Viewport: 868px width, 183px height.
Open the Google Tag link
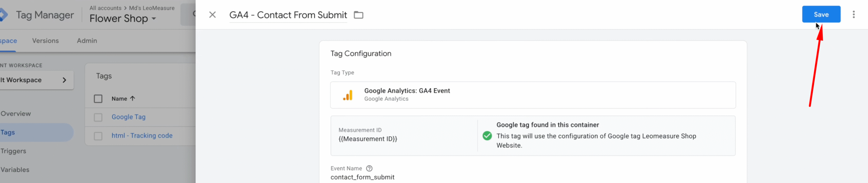click(x=129, y=117)
